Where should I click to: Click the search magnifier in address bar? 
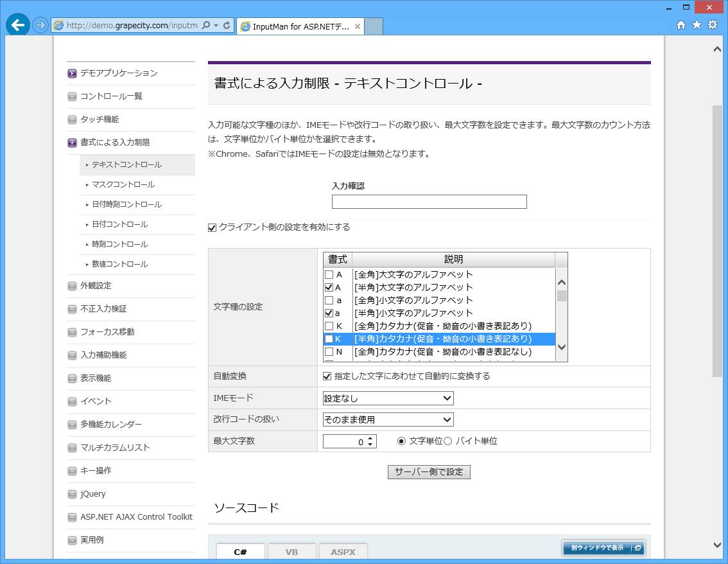tap(206, 25)
